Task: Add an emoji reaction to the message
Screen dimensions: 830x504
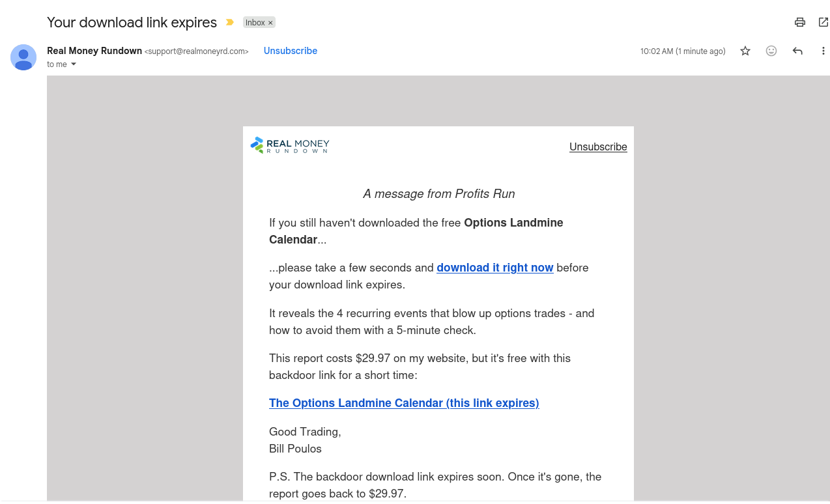Action: tap(771, 51)
